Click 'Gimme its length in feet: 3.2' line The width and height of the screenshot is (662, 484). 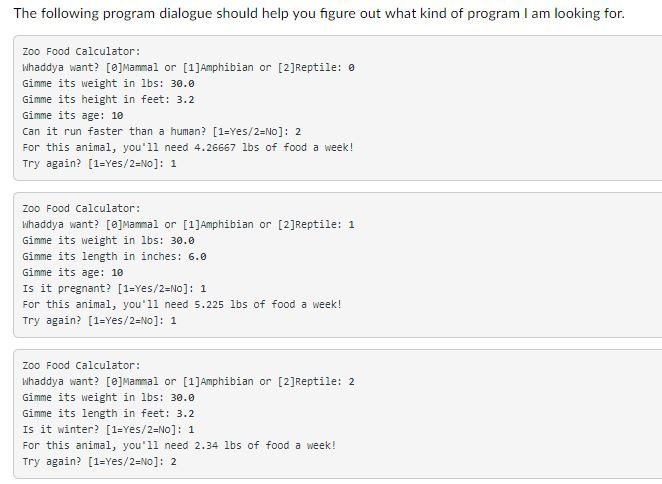108,414
